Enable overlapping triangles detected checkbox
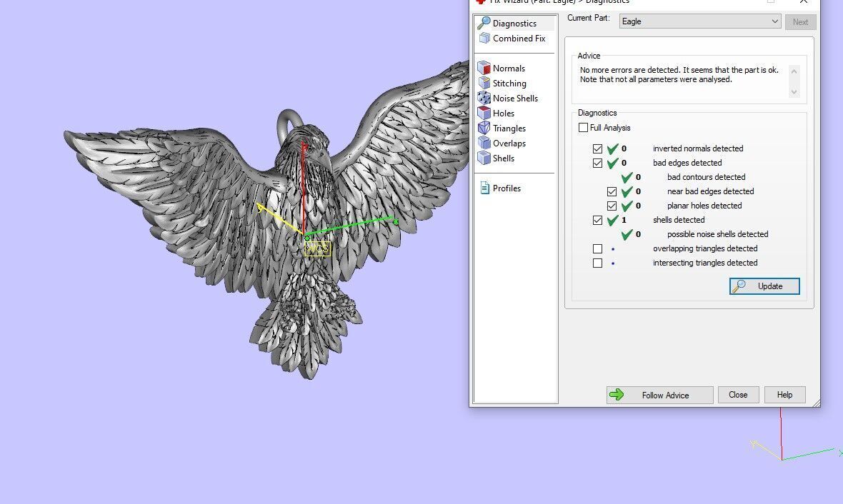 tap(597, 248)
